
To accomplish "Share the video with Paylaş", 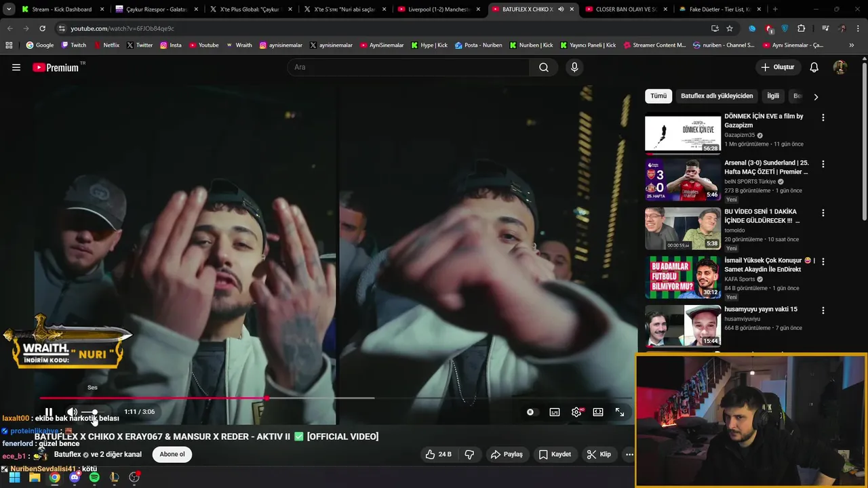I will point(507,454).
